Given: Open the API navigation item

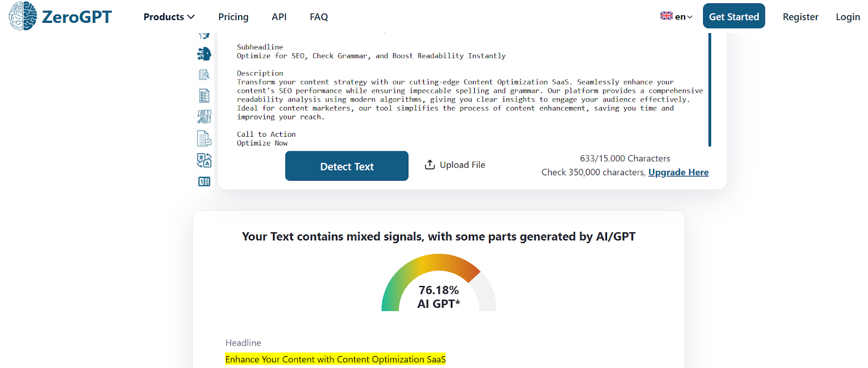Looking at the screenshot, I should tap(279, 17).
